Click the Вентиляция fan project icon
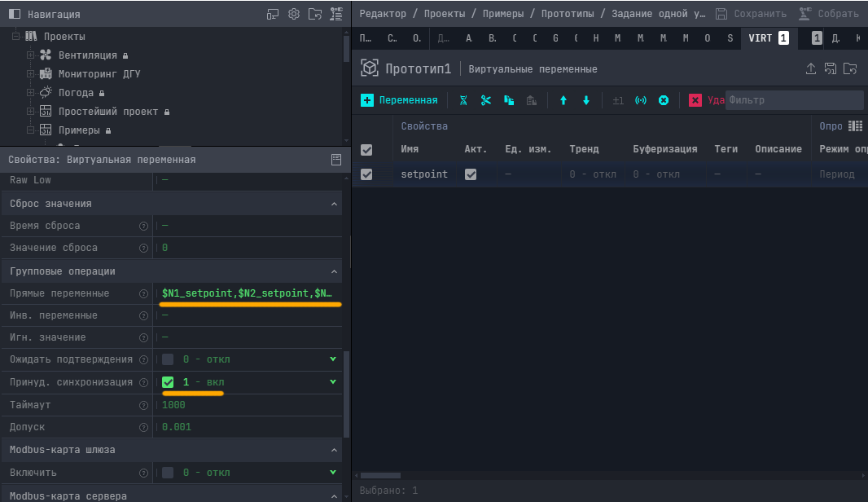 click(x=46, y=55)
